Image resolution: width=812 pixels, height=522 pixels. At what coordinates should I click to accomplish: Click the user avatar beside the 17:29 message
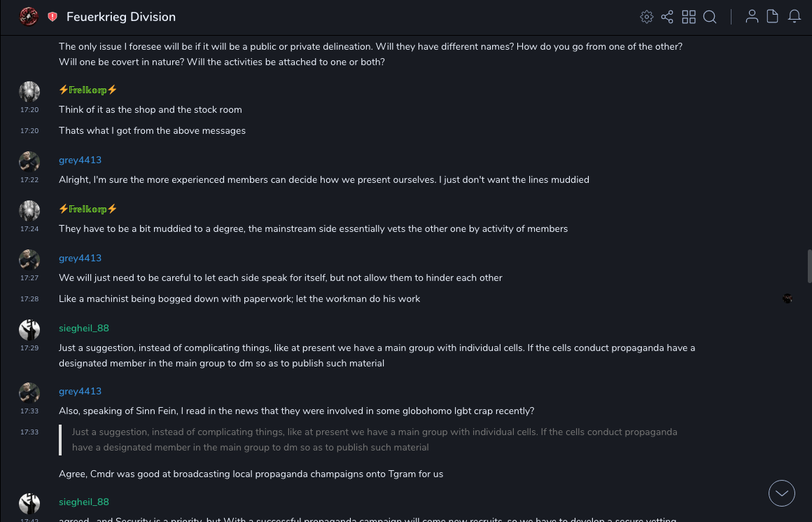pos(29,330)
